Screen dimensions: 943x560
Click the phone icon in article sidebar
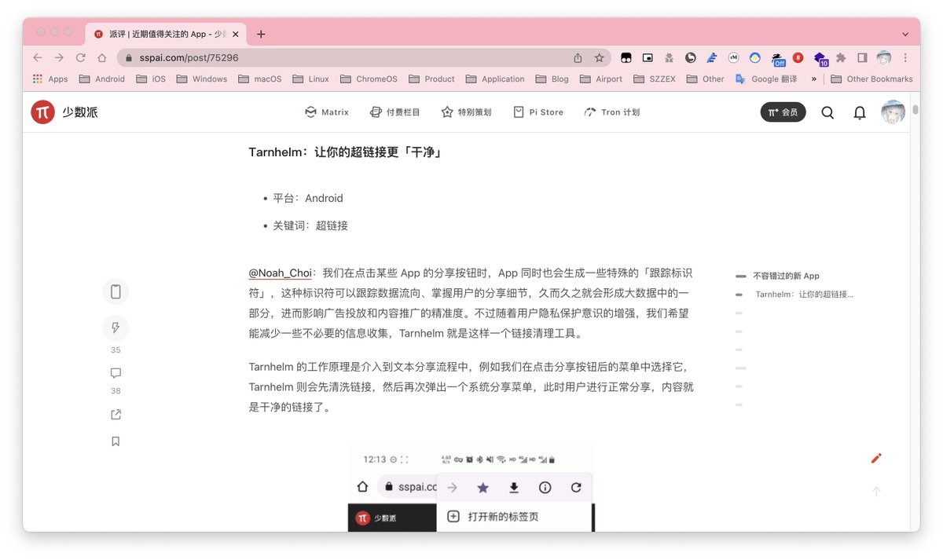click(x=116, y=291)
